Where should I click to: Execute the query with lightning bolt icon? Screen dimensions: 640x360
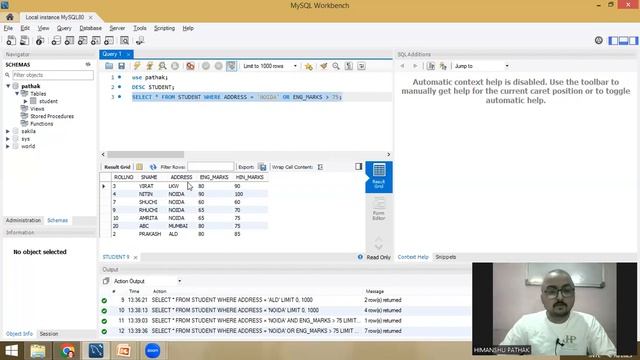coord(137,66)
